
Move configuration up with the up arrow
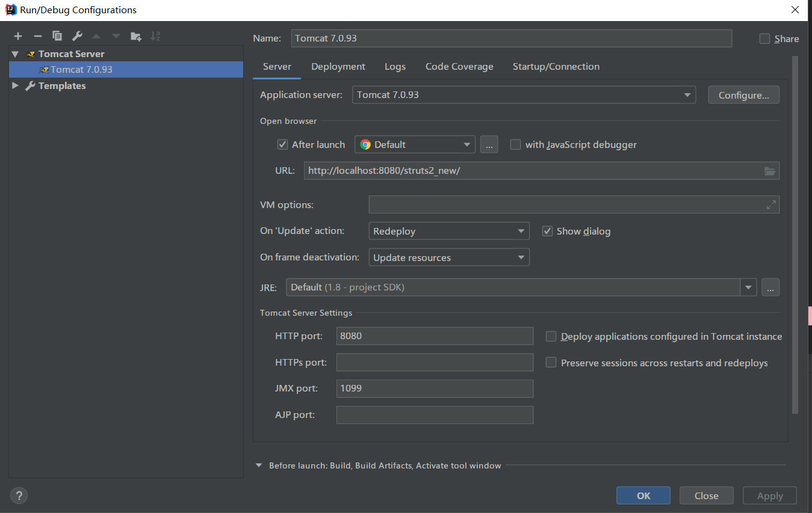(96, 36)
